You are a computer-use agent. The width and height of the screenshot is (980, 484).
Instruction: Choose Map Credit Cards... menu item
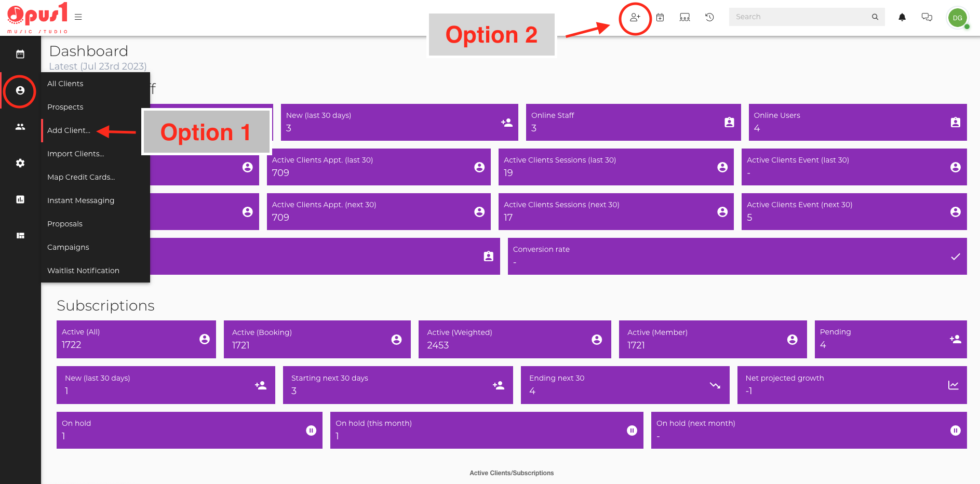pos(96,177)
